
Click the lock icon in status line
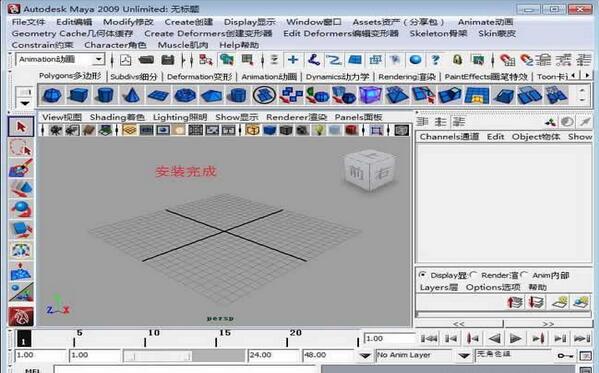pos(457,60)
